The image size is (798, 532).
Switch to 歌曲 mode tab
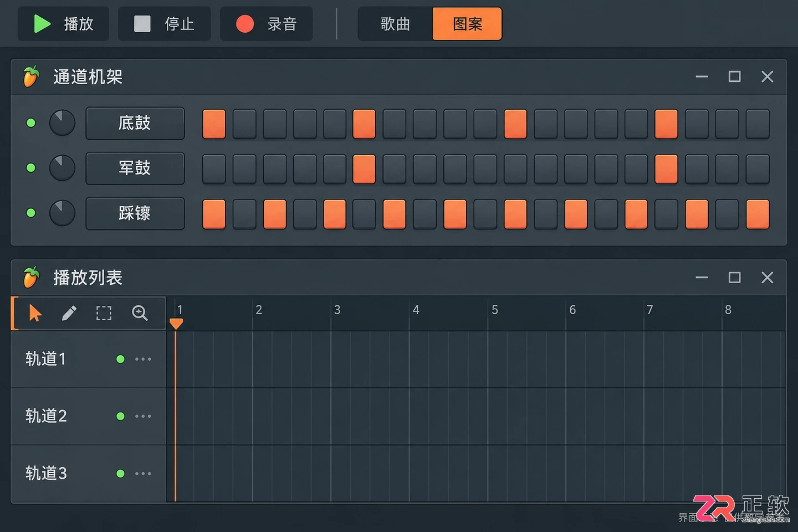(x=395, y=24)
